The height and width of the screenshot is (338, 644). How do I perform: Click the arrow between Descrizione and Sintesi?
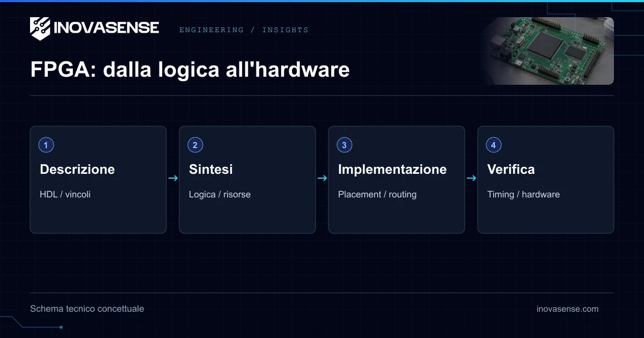[x=173, y=178]
